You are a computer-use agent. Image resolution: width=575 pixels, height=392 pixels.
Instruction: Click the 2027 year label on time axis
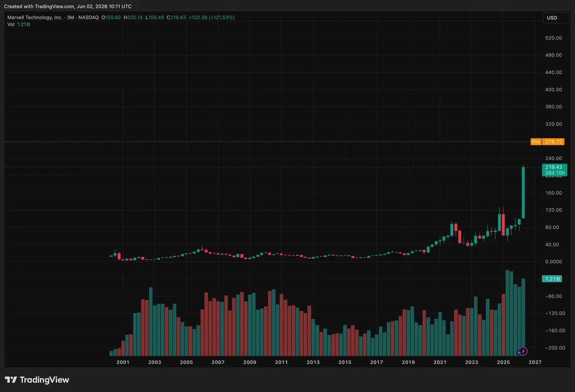click(x=535, y=363)
